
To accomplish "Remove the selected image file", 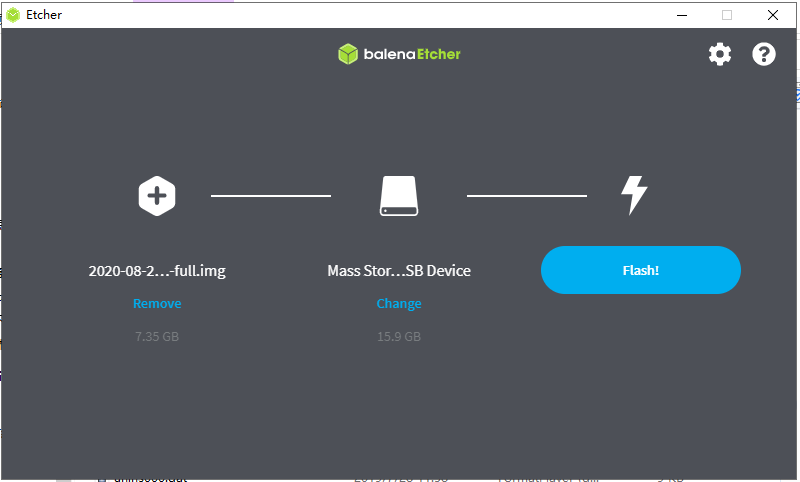I will pyautogui.click(x=157, y=303).
